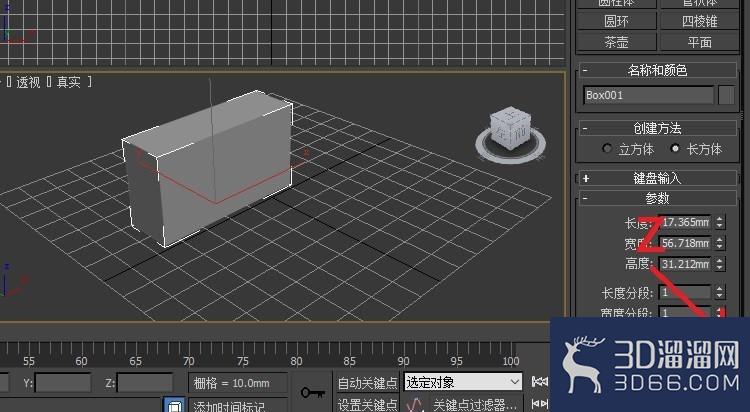The height and width of the screenshot is (412, 750).
Task: Open the 透视 viewport label menu
Action: point(28,82)
